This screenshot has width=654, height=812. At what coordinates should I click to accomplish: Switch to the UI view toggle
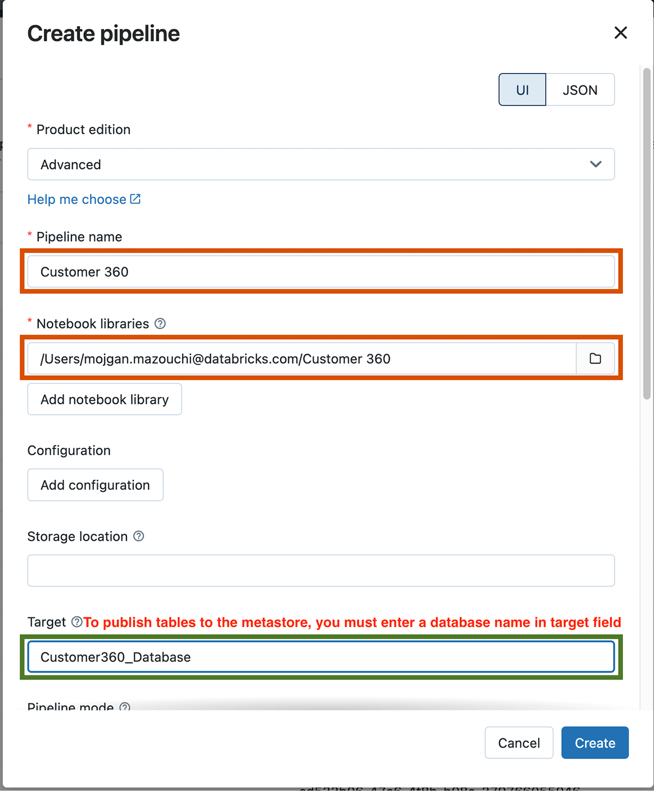tap(522, 90)
